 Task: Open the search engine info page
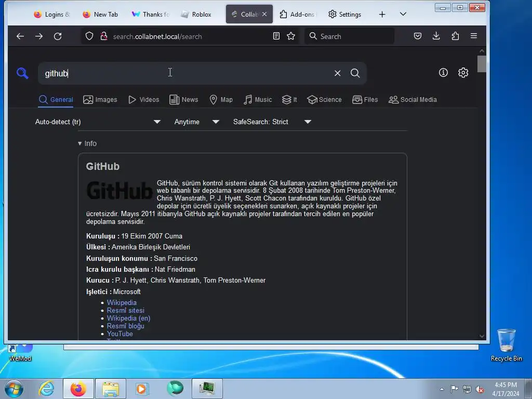click(x=443, y=73)
